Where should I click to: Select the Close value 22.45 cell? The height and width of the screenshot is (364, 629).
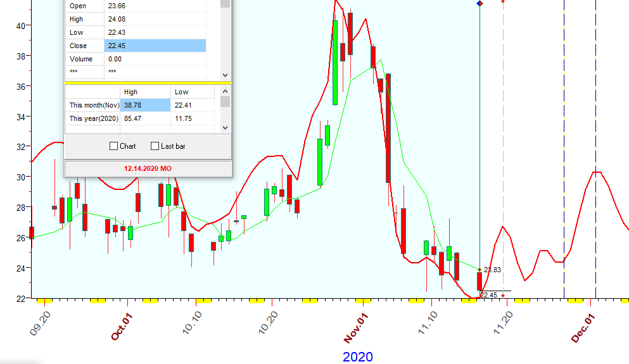click(155, 46)
